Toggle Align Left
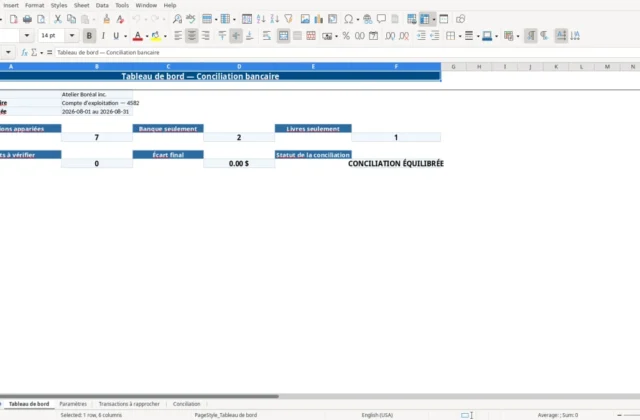This screenshot has width=640, height=420. click(x=178, y=36)
